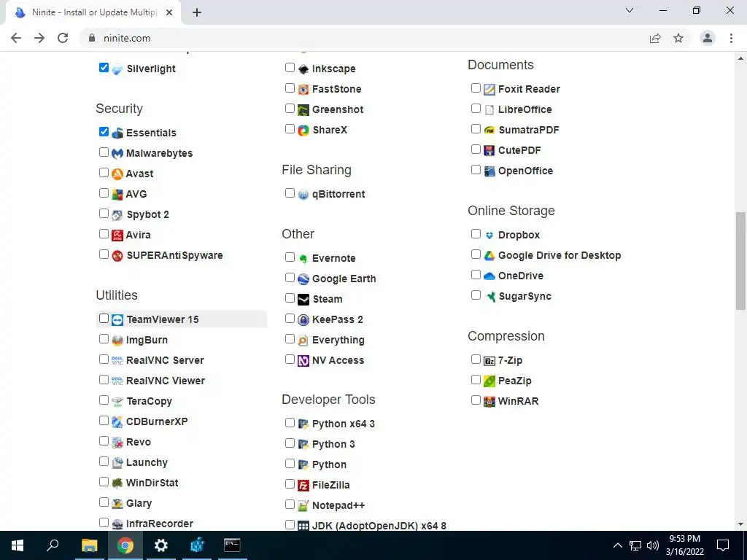
Task: Click the ImgBurn icon
Action: click(117, 341)
